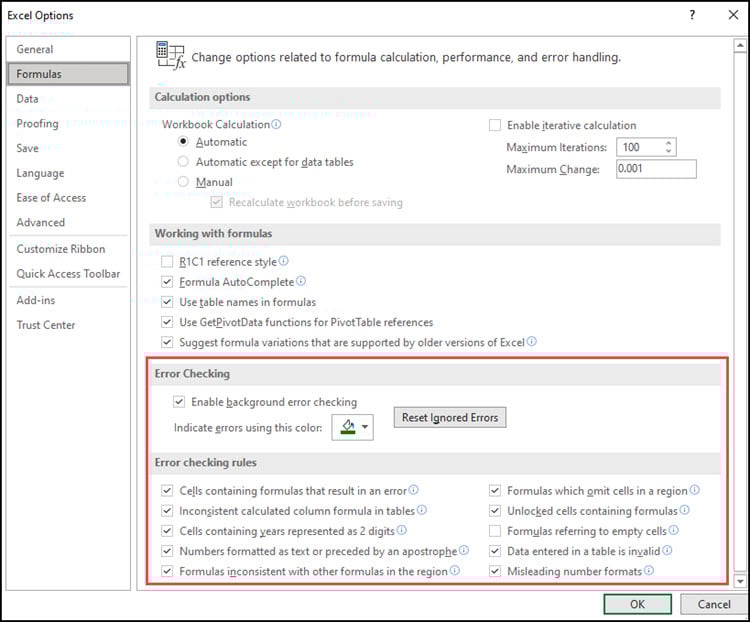
Task: Click Reset Ignored Errors button
Action: coord(450,418)
